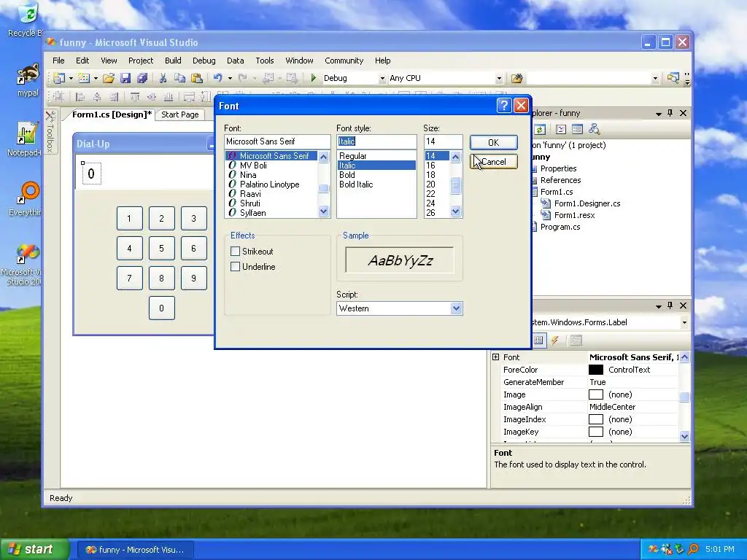747x560 pixels.
Task: Switch to the Start Page tab
Action: click(180, 114)
